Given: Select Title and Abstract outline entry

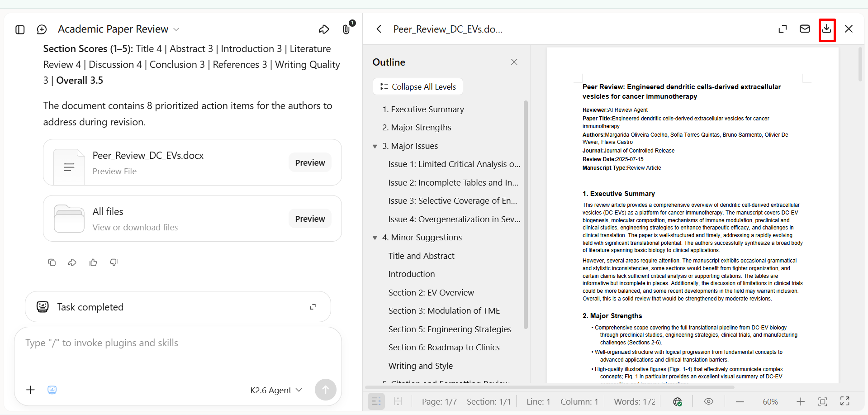Looking at the screenshot, I should click(421, 256).
